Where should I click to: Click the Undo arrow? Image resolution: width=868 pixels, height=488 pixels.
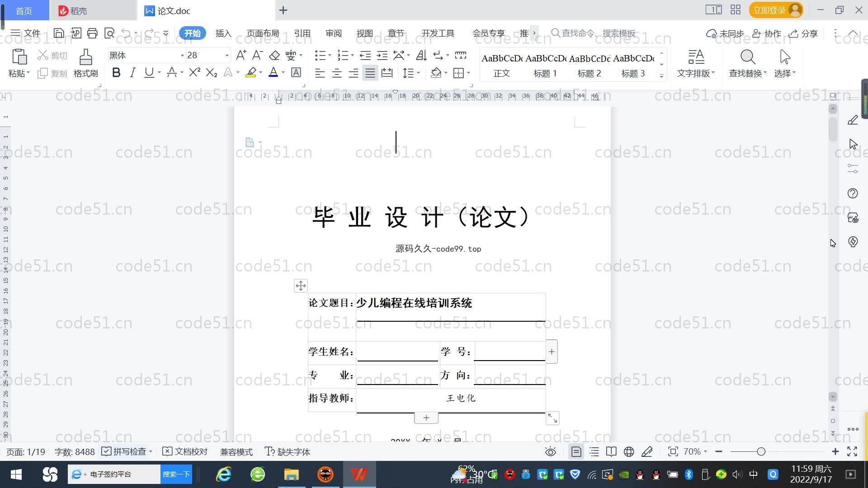[126, 33]
